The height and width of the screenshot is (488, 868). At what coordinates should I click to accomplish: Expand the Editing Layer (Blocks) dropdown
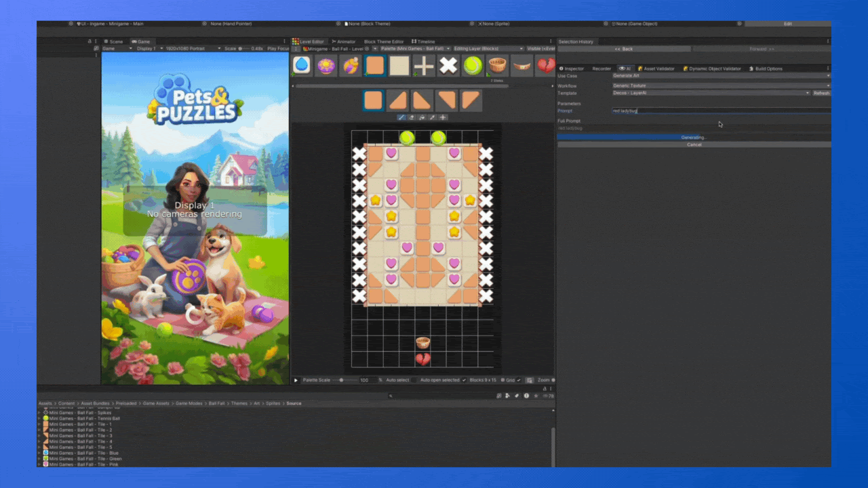pyautogui.click(x=488, y=49)
